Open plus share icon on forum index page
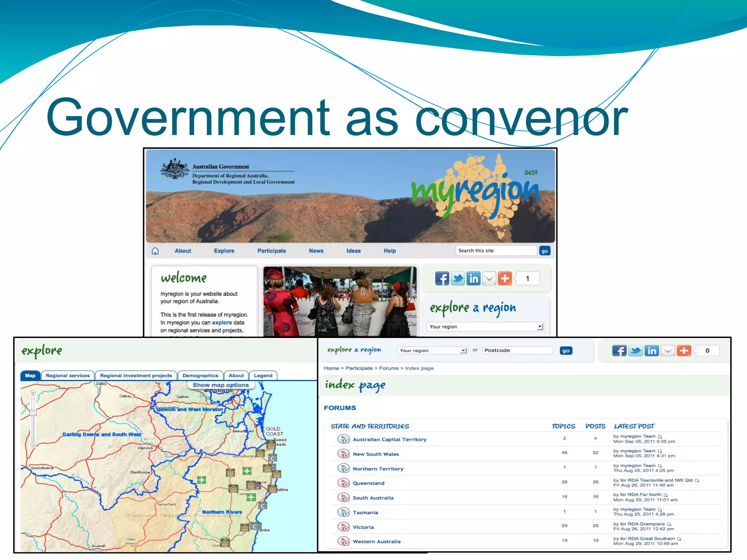This screenshot has width=747, height=560. point(684,351)
